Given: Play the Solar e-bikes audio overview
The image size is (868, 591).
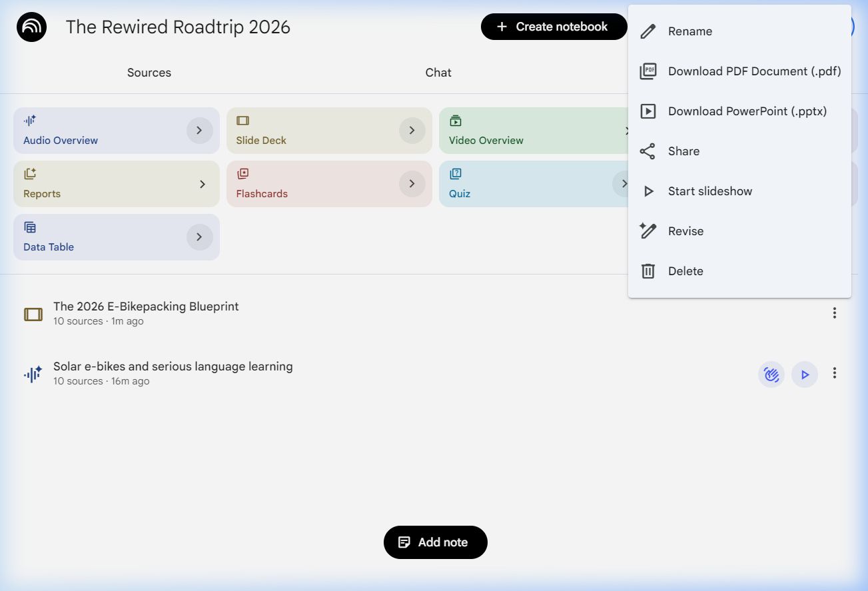Looking at the screenshot, I should (805, 374).
